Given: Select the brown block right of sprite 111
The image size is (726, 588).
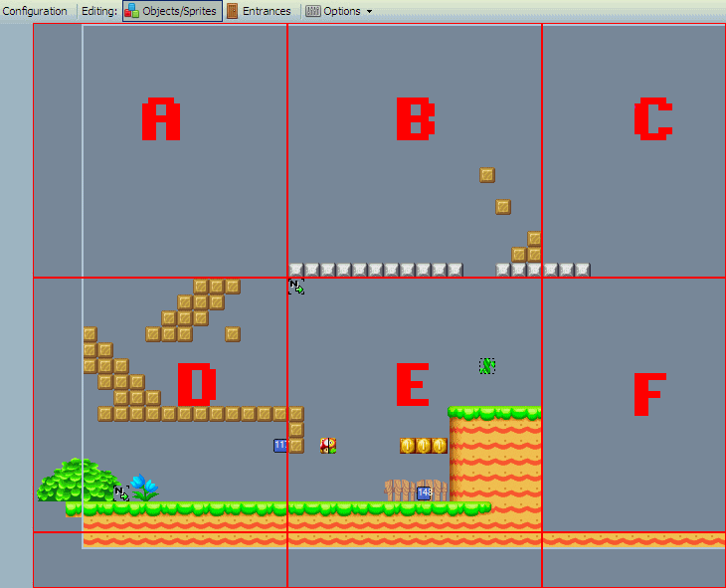Looking at the screenshot, I should (296, 446).
